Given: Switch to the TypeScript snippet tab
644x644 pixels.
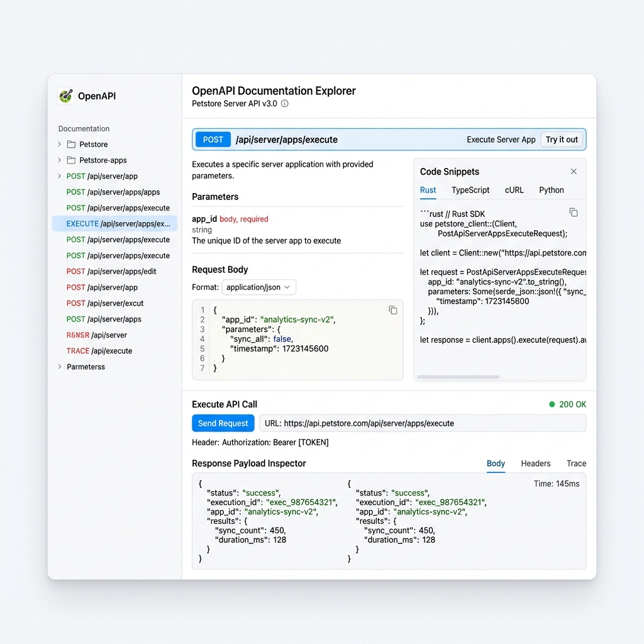Looking at the screenshot, I should [x=470, y=190].
